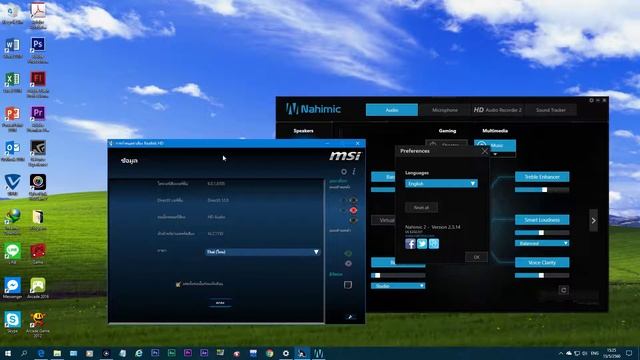Open the Adobe Acrobat desktop shortcut

[x=38, y=16]
